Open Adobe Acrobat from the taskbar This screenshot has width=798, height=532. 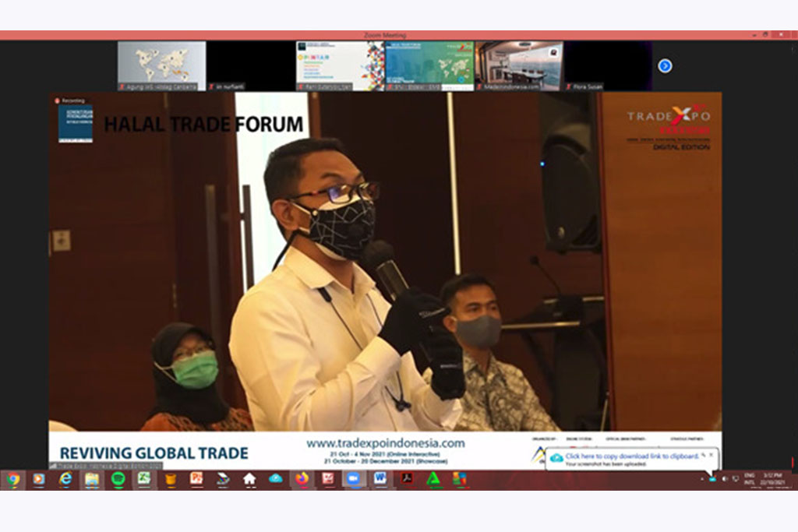click(407, 479)
